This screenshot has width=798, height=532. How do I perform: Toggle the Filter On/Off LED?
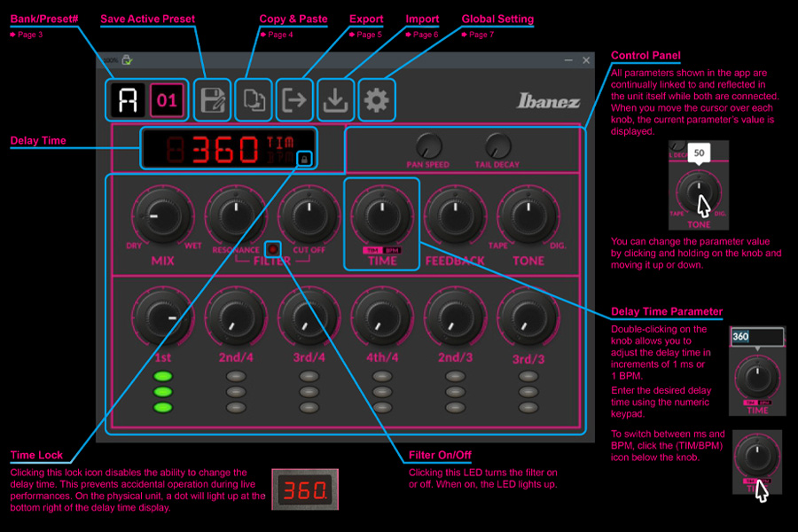273,249
